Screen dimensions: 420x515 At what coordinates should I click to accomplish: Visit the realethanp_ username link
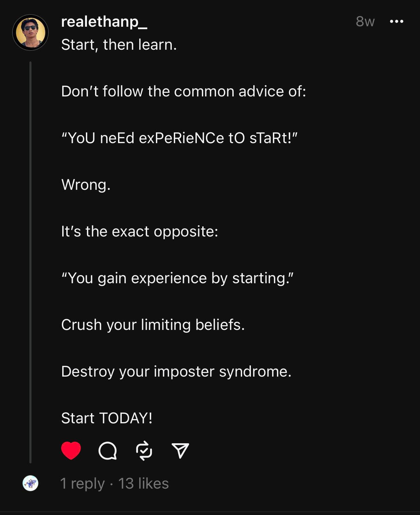click(104, 22)
